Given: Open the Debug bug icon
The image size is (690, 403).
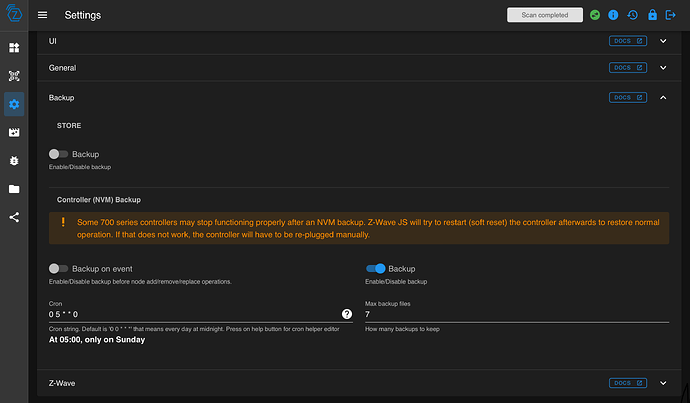Looking at the screenshot, I should [x=14, y=161].
